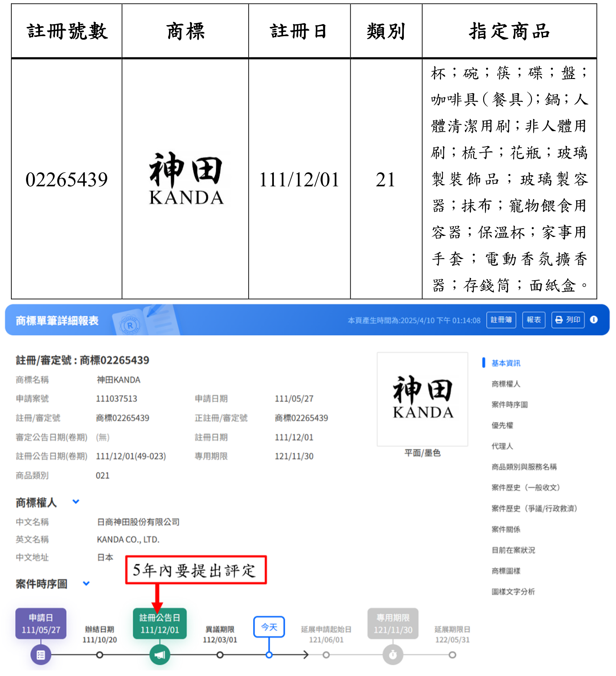
Task: Click the 註冊簿 button in the blue header
Action: pyautogui.click(x=501, y=320)
